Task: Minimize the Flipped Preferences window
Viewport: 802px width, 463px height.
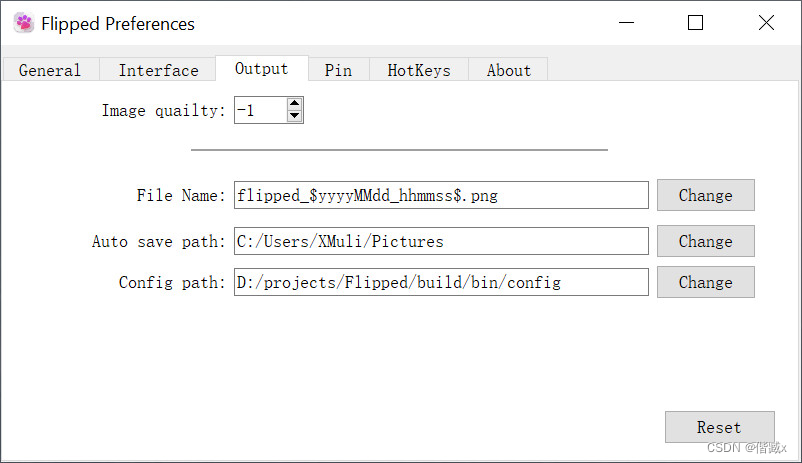Action: [x=627, y=23]
